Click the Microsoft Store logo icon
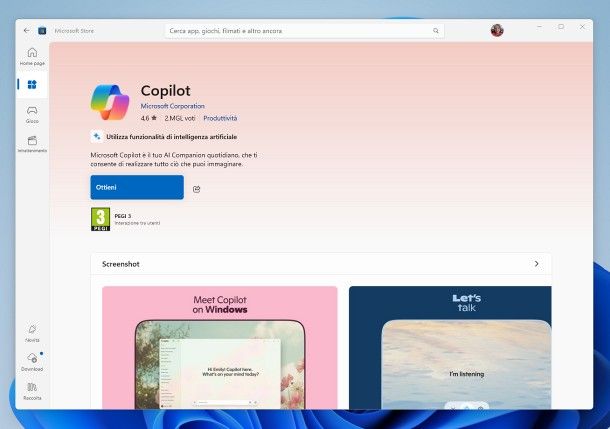The image size is (610, 429). [x=42, y=30]
